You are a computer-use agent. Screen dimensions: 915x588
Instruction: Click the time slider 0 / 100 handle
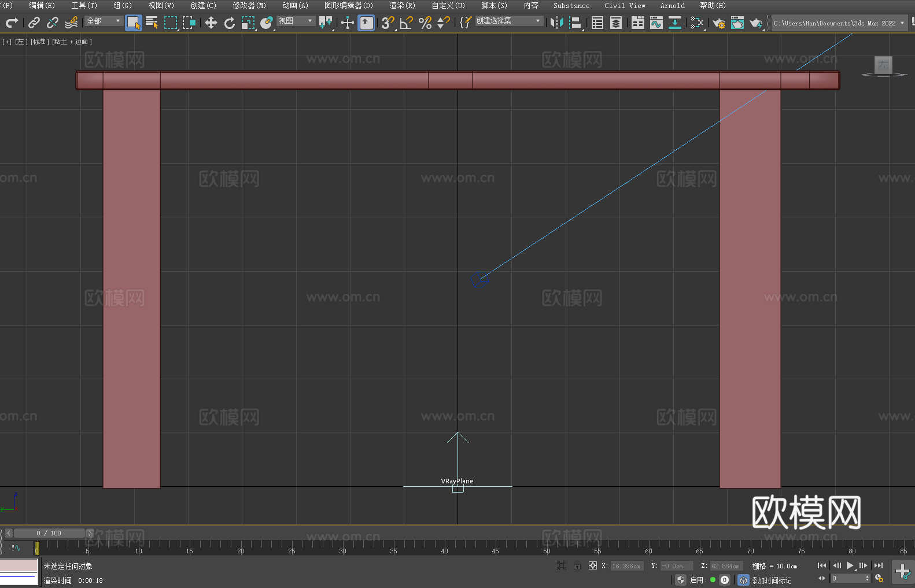coord(49,533)
